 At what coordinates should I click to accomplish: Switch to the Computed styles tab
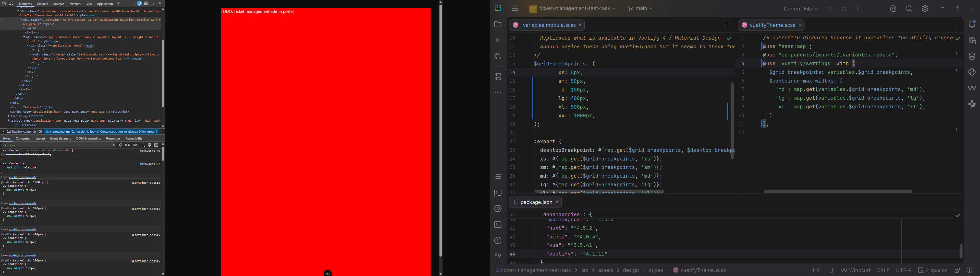tap(23, 139)
